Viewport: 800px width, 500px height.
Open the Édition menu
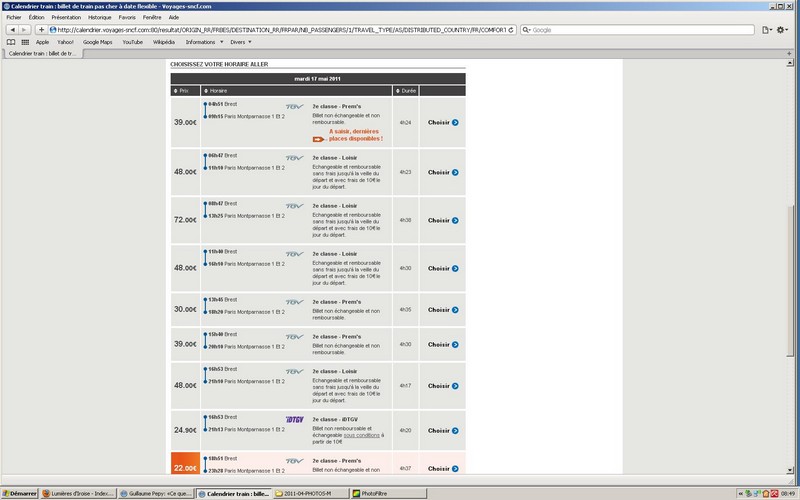pos(36,17)
